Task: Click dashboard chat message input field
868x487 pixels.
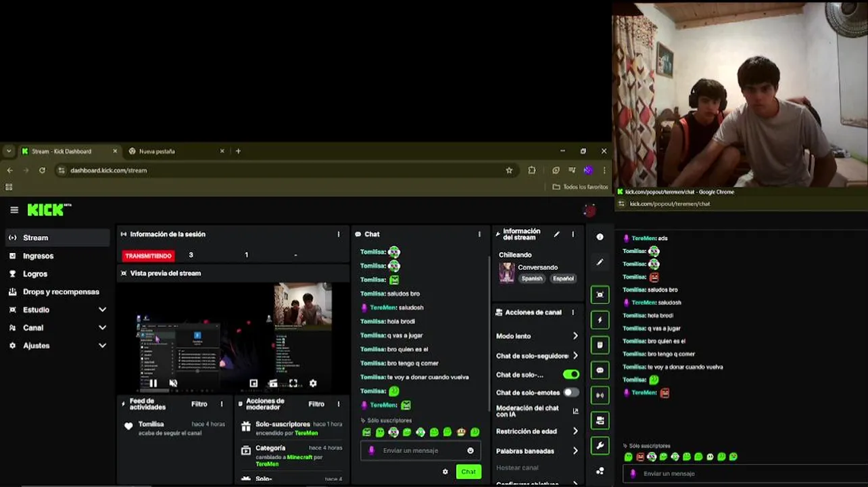Action: click(419, 450)
